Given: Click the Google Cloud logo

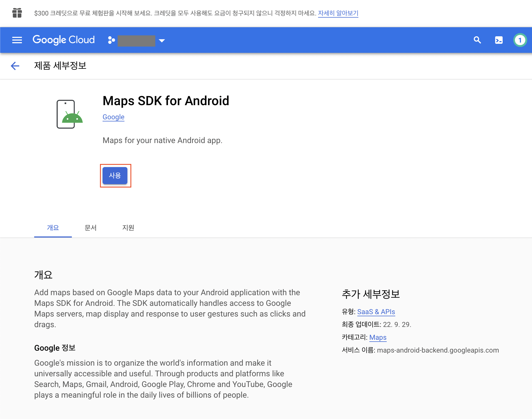Looking at the screenshot, I should 64,40.
